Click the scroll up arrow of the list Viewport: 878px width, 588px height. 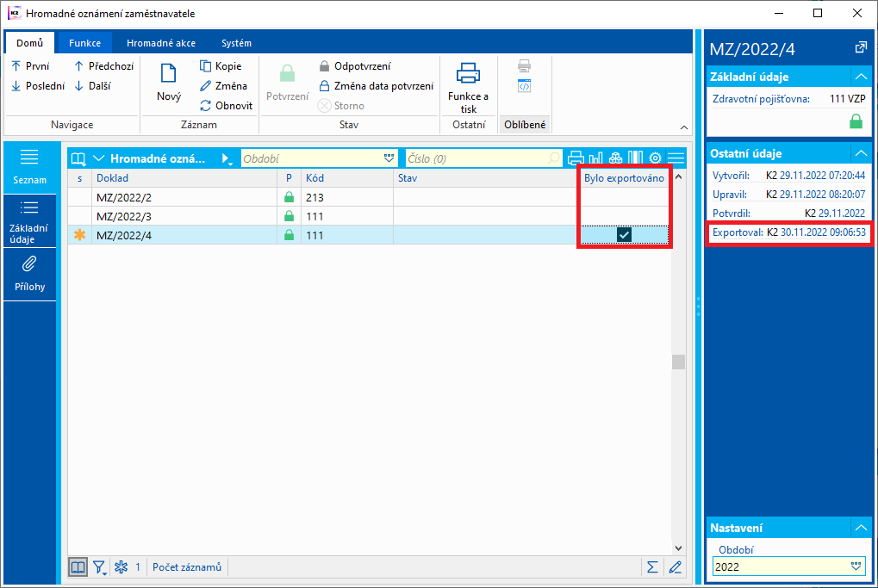[678, 177]
